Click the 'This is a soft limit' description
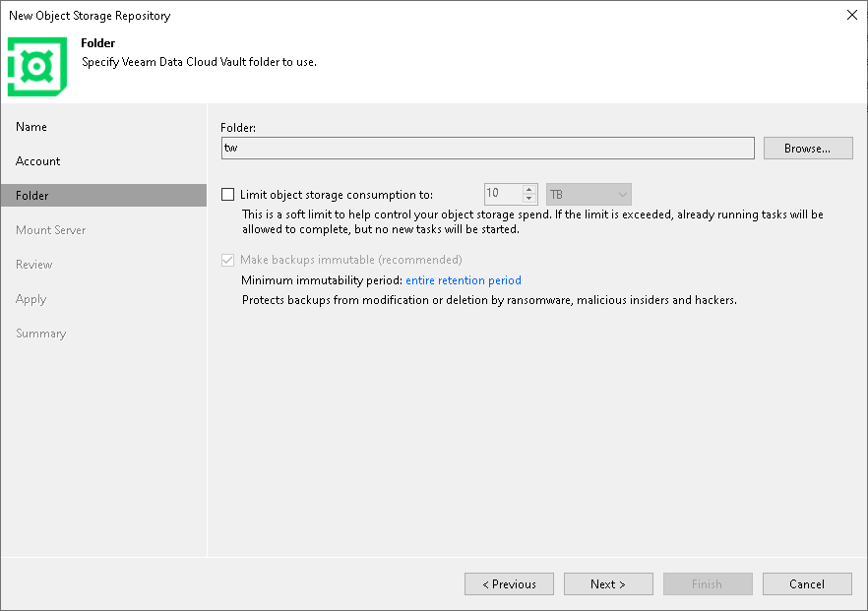868x611 pixels. pyautogui.click(x=532, y=221)
